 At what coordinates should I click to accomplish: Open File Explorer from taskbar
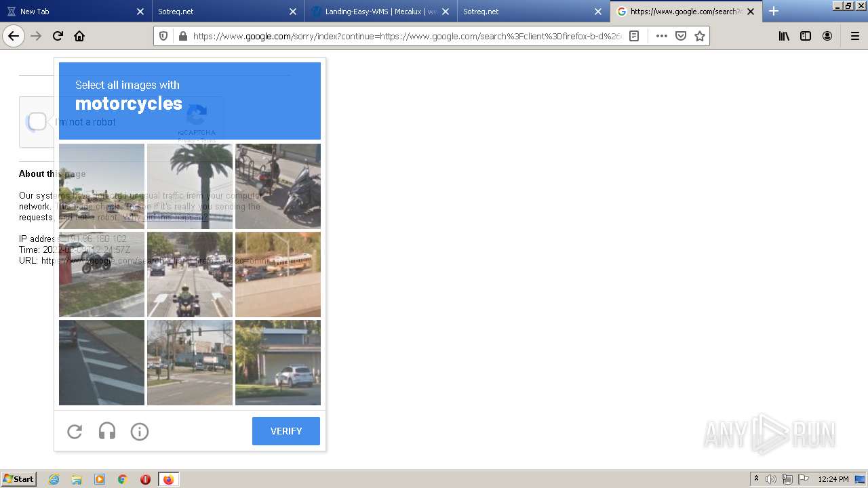click(77, 479)
